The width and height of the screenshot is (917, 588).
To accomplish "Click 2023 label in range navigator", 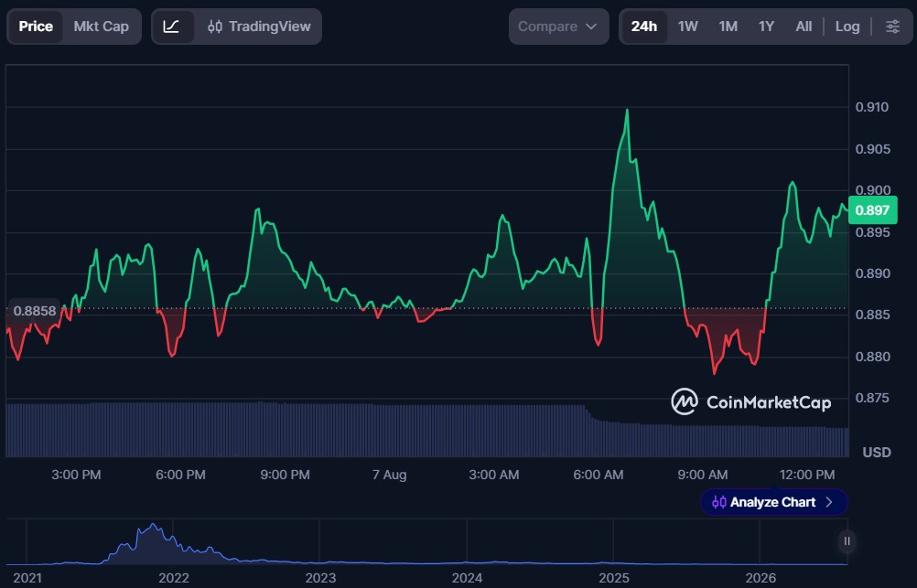I will [320, 578].
